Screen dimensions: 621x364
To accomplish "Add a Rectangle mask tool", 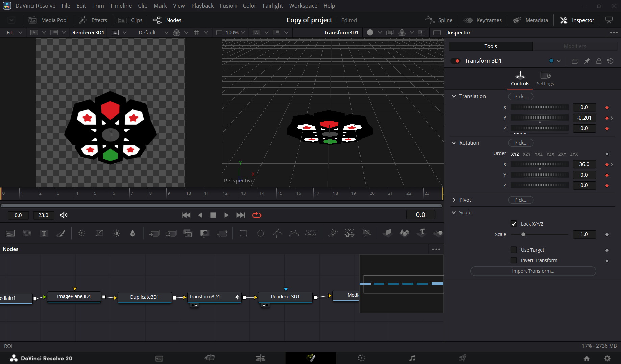I will (x=243, y=233).
